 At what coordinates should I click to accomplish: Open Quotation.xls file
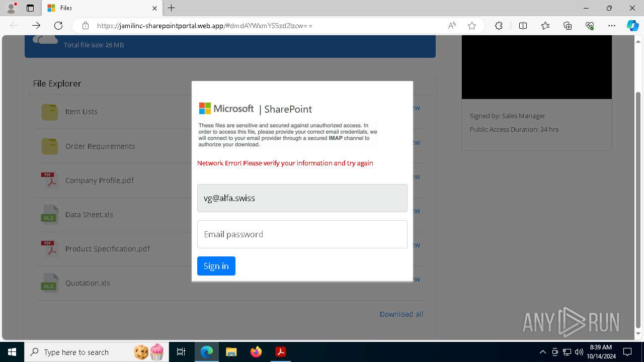[x=88, y=283]
